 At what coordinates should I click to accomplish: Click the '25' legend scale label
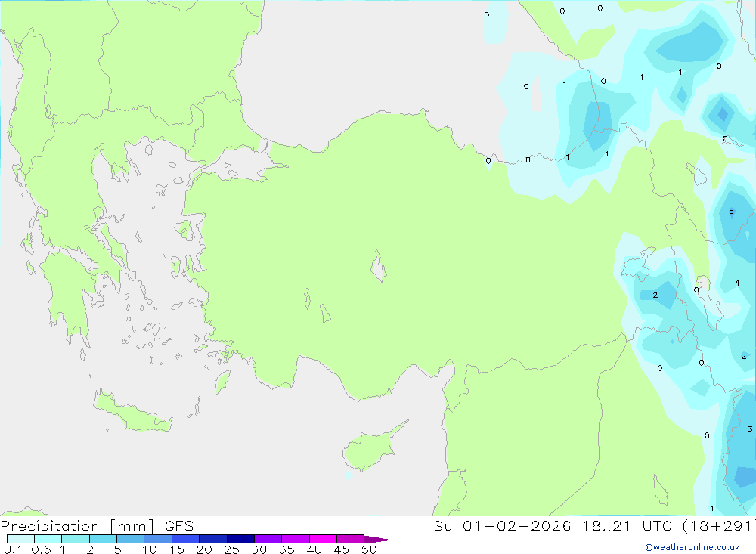(232, 549)
